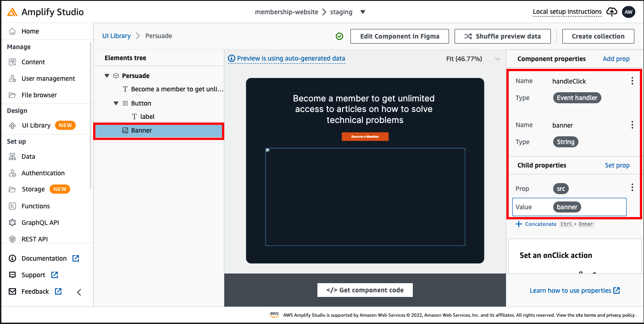Click the cloud upload icon
The height and width of the screenshot is (324, 644).
[612, 12]
